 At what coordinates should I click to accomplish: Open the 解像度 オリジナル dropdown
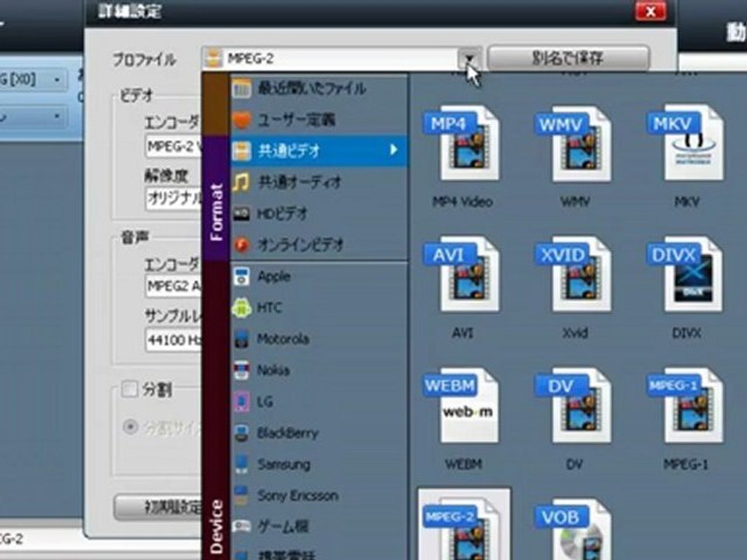[173, 198]
